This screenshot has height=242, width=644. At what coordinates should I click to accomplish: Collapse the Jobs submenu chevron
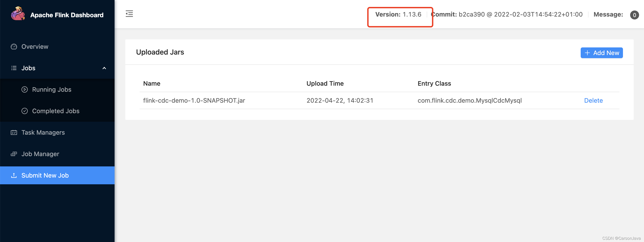[104, 68]
